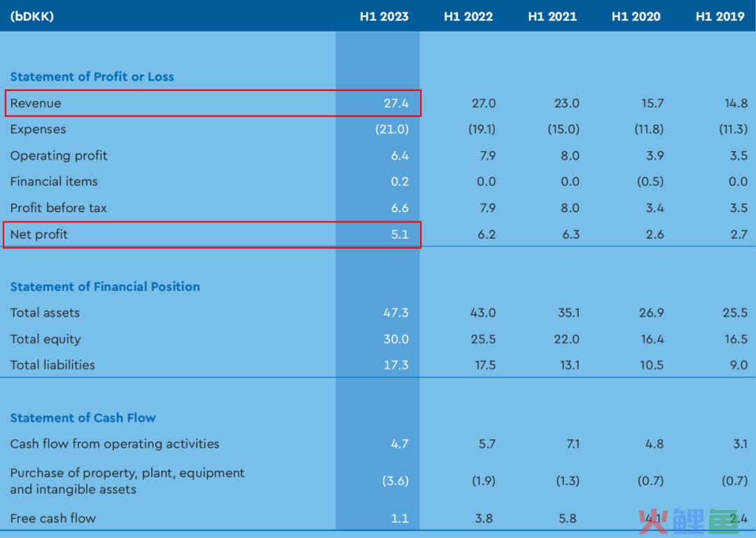Image resolution: width=756 pixels, height=538 pixels.
Task: Select H1 2020 Revenue value 15.7
Action: click(652, 103)
